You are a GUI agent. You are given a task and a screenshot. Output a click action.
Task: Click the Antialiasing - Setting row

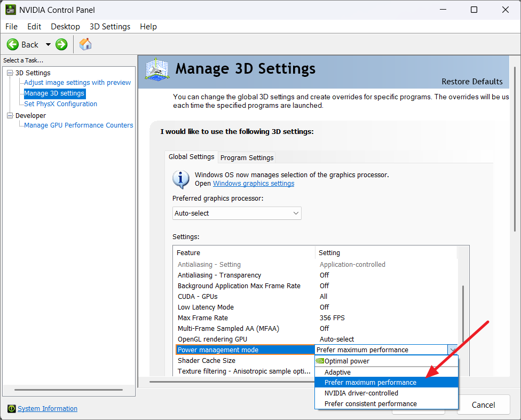317,265
